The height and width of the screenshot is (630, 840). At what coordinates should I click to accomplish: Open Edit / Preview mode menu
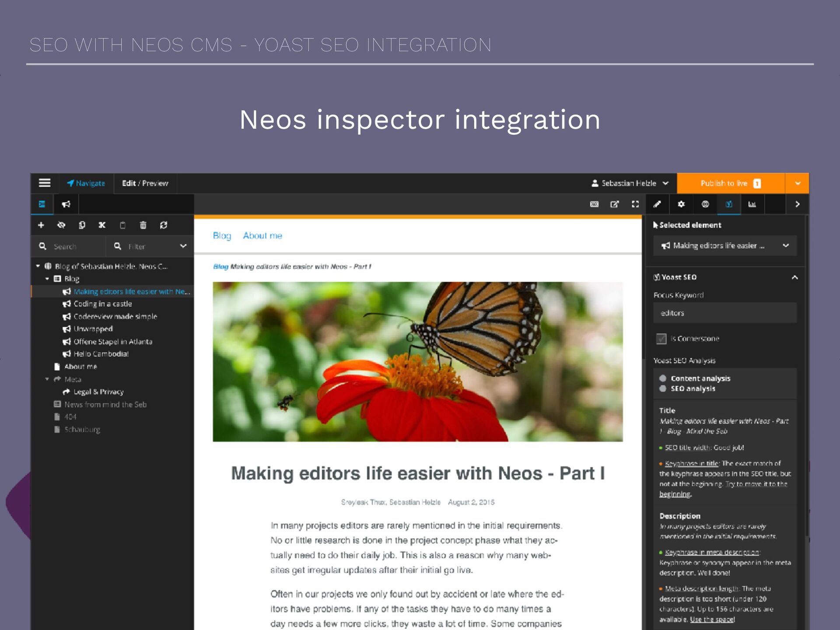click(x=145, y=183)
